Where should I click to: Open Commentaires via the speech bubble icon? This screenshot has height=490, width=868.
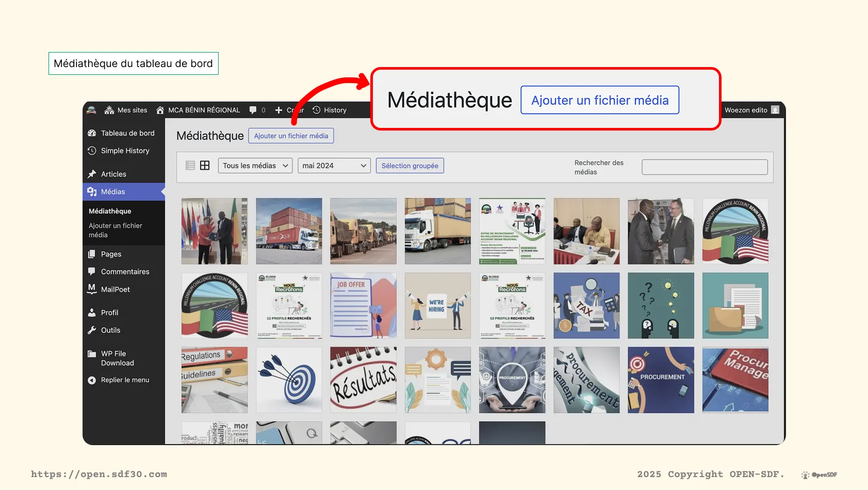click(92, 271)
